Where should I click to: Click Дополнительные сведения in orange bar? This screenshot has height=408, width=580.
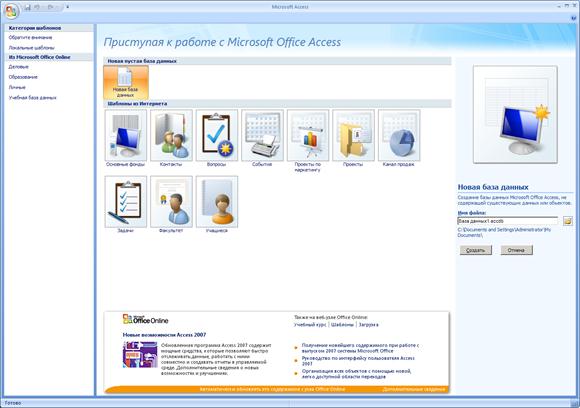pyautogui.click(x=414, y=389)
